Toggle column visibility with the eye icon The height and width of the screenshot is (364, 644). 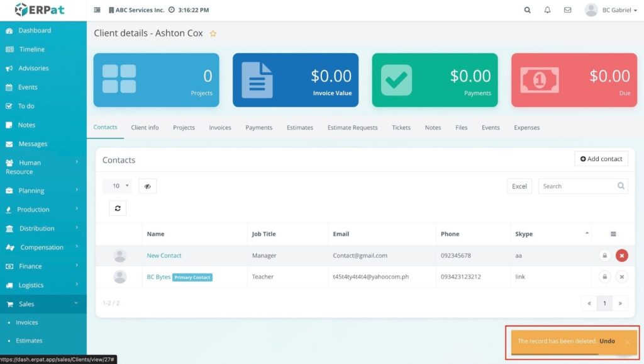147,186
